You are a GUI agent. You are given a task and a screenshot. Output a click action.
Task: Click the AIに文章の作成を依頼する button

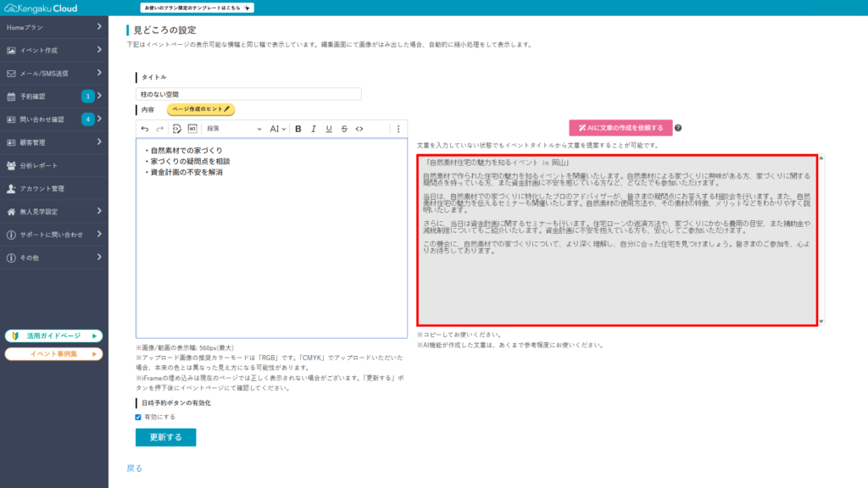pos(620,128)
